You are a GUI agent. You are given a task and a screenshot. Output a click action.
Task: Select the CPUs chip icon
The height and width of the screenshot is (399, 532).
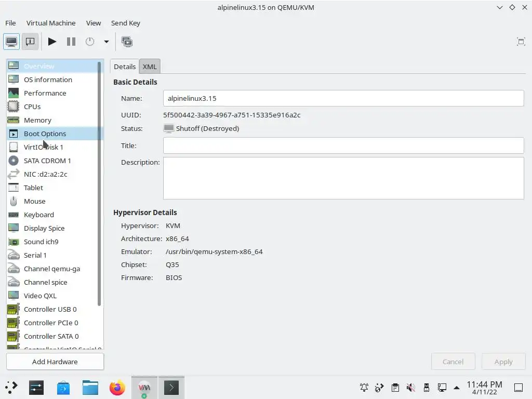(x=14, y=107)
